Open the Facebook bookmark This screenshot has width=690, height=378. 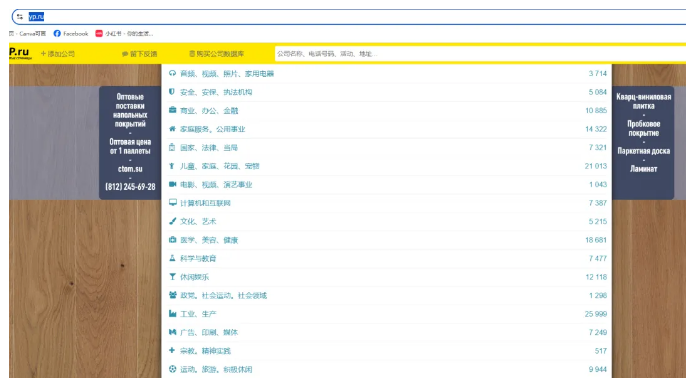pos(71,33)
